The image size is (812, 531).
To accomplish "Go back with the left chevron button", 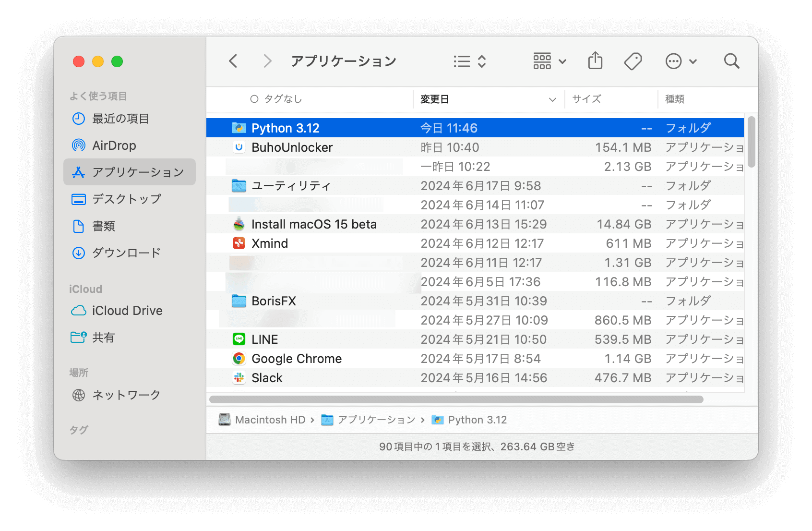I will 233,61.
